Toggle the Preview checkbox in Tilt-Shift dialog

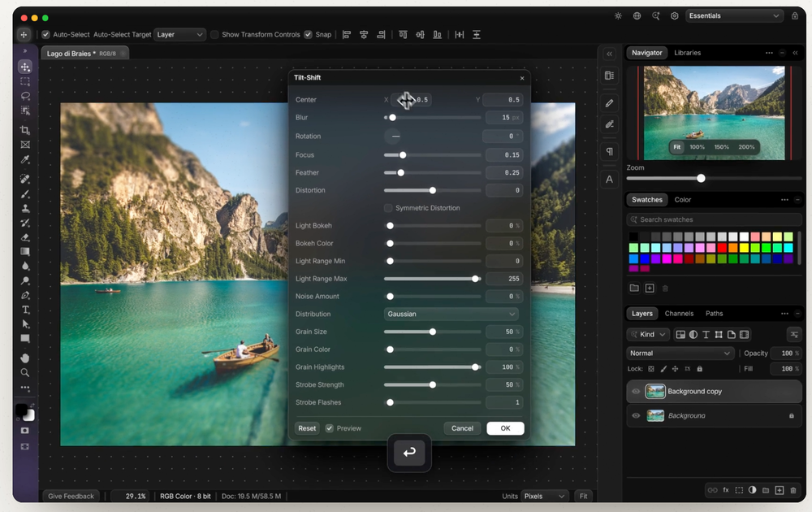(x=330, y=428)
